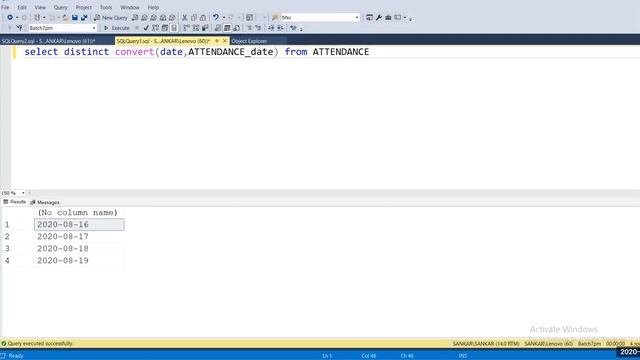Click the Database Engine Query icon
640x360 pixels.
pyautogui.click(x=135, y=18)
